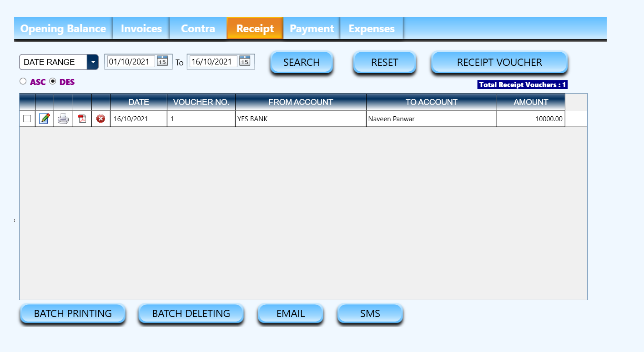This screenshot has height=352, width=644.
Task: Click the edit pencil icon for voucher 1
Action: pos(45,119)
